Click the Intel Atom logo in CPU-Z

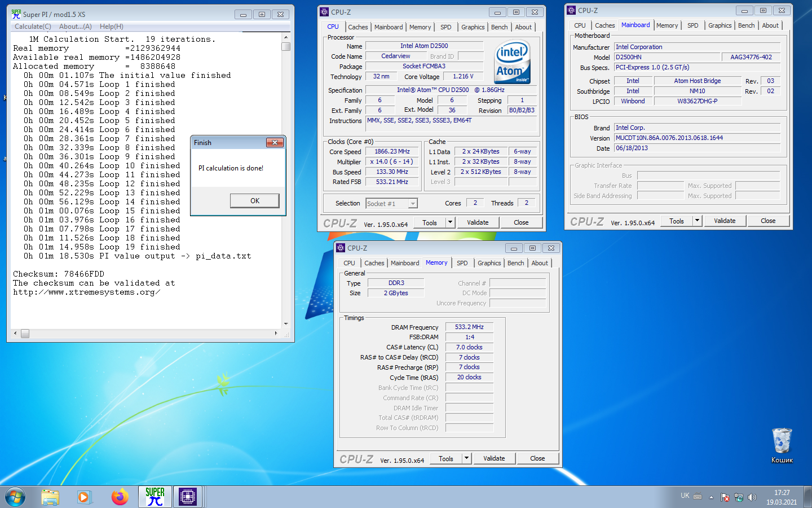coord(512,62)
